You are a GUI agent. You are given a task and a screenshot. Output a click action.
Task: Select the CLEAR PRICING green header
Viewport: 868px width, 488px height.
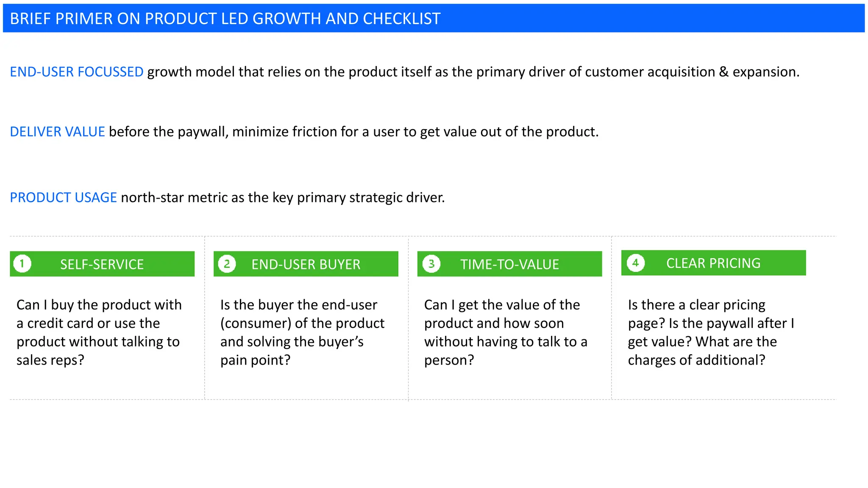[713, 263]
